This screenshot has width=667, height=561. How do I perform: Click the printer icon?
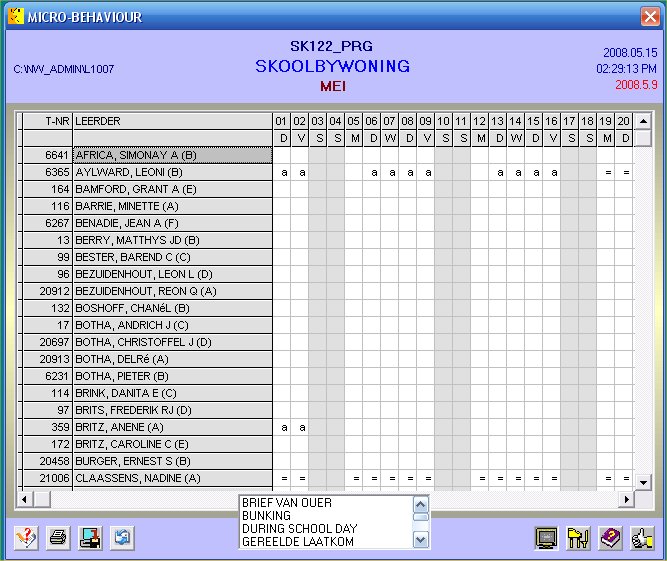tap(59, 537)
